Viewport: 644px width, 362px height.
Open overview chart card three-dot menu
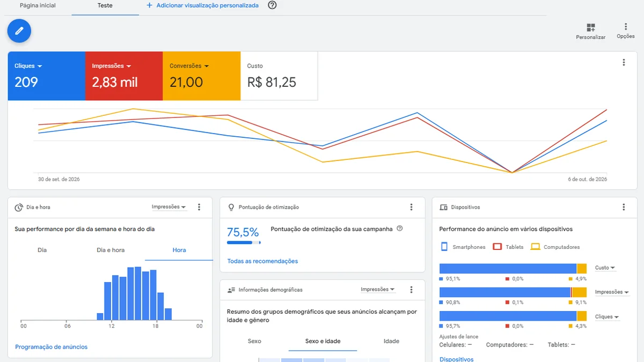tap(624, 62)
